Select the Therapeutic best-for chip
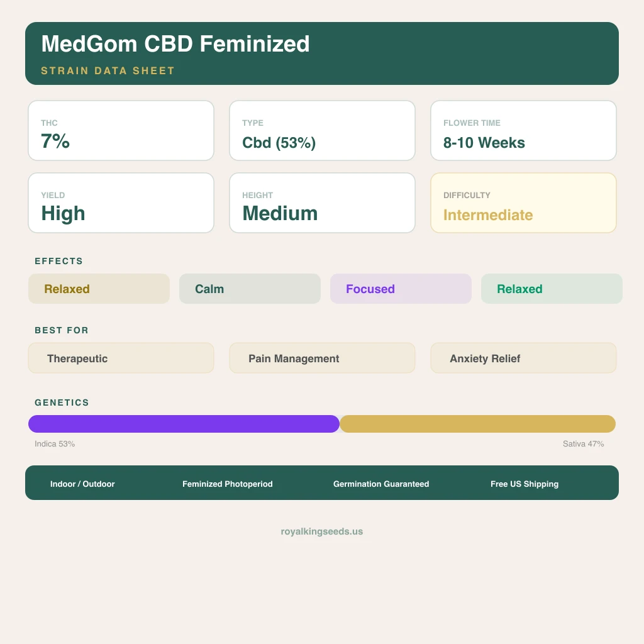Screen dimensions: 644x644 click(x=121, y=358)
